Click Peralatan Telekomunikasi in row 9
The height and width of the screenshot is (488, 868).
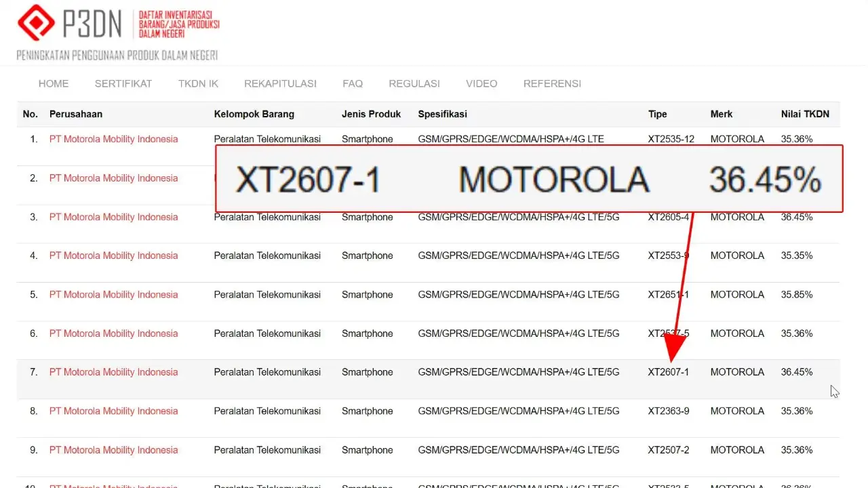click(x=267, y=450)
